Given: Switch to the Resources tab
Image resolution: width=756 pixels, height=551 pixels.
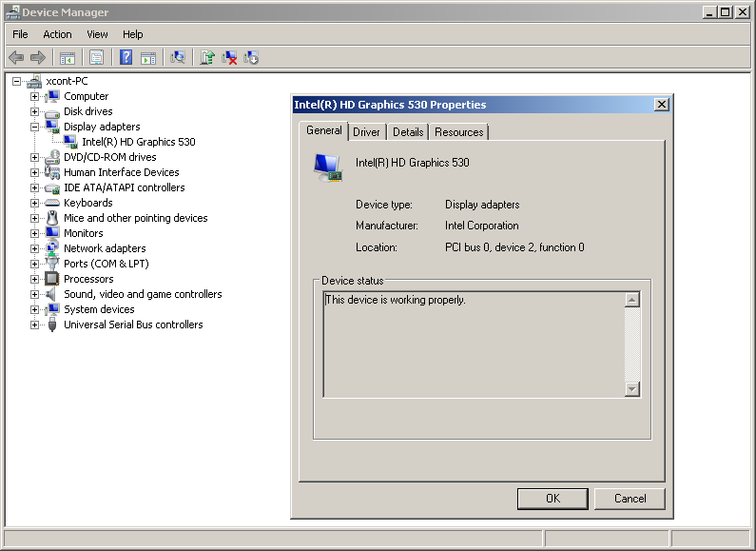Looking at the screenshot, I should click(x=459, y=132).
